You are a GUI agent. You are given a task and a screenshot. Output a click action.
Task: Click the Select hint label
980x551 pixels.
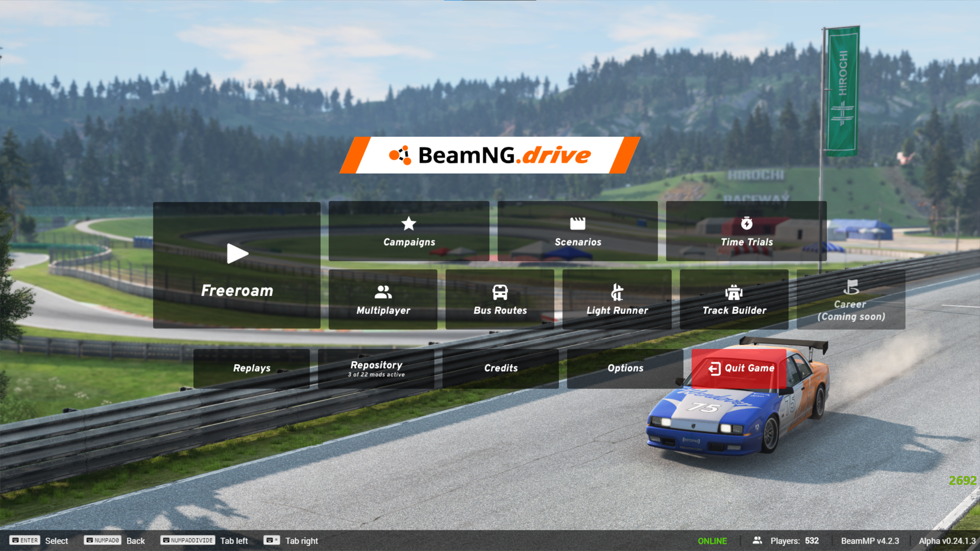coord(57,541)
